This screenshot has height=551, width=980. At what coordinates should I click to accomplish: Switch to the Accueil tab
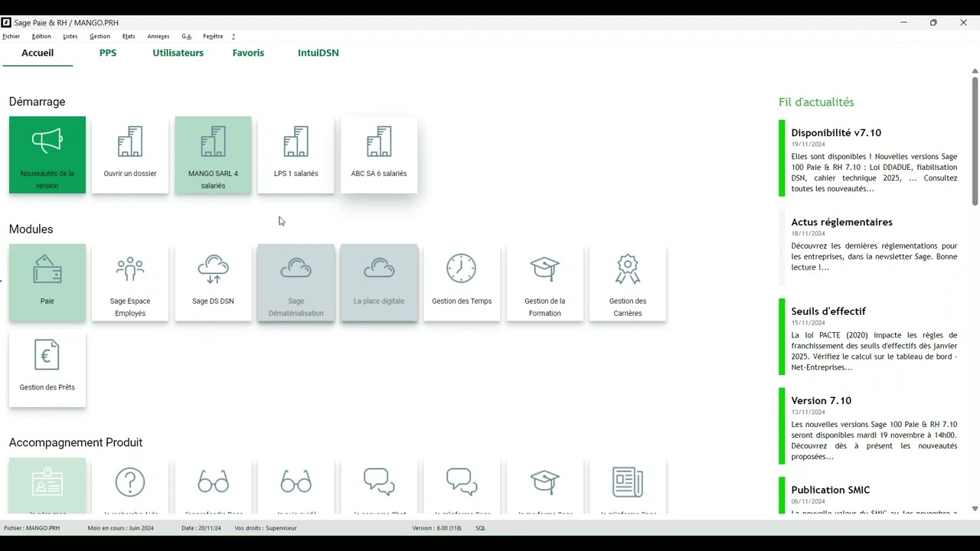pos(38,53)
